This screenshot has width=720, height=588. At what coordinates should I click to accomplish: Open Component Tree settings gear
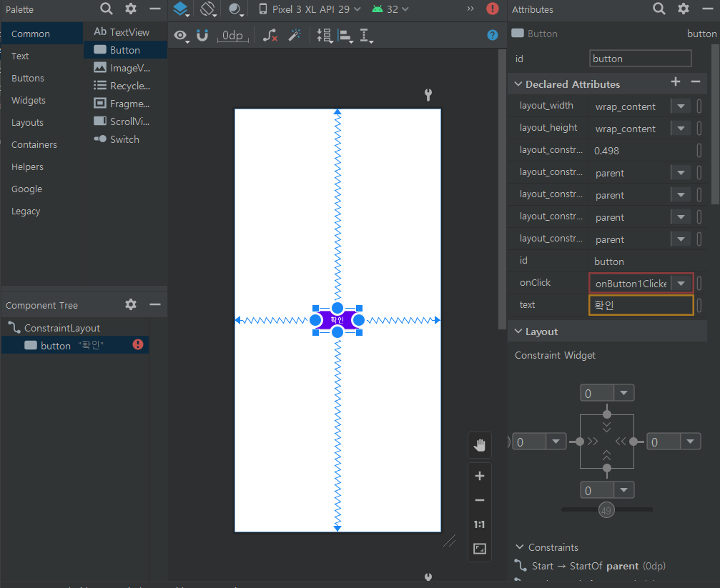click(x=131, y=304)
